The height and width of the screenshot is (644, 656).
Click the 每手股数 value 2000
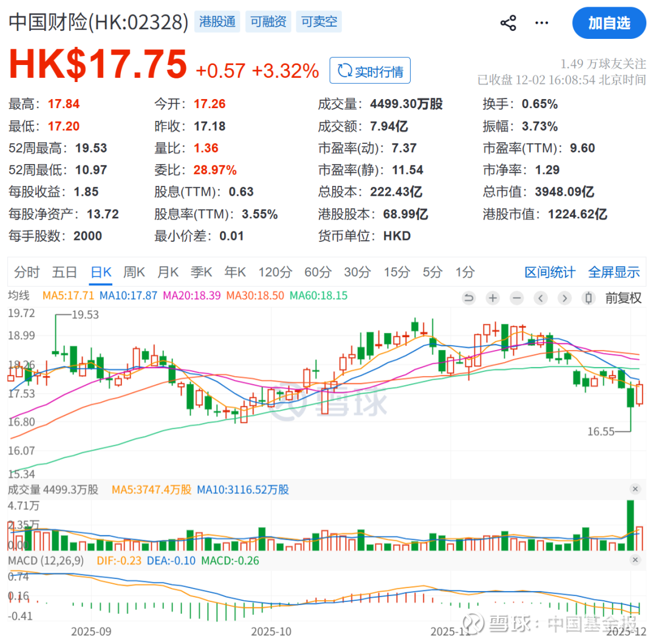88,236
